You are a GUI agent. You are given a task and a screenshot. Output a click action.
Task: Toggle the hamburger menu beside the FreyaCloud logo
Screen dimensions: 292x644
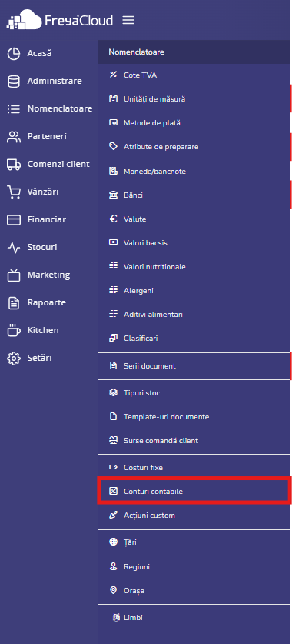[x=128, y=20]
